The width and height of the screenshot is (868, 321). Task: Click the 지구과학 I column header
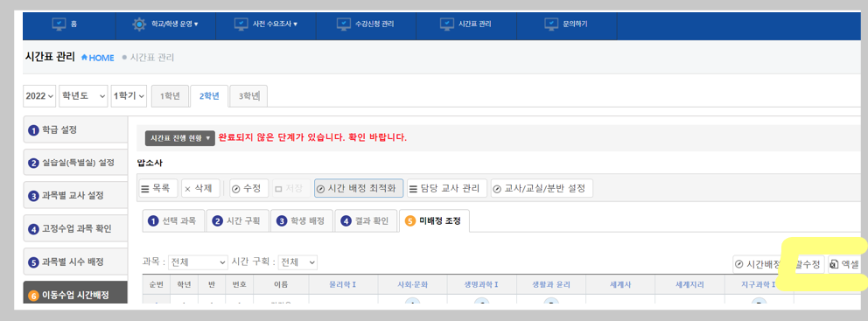click(759, 285)
